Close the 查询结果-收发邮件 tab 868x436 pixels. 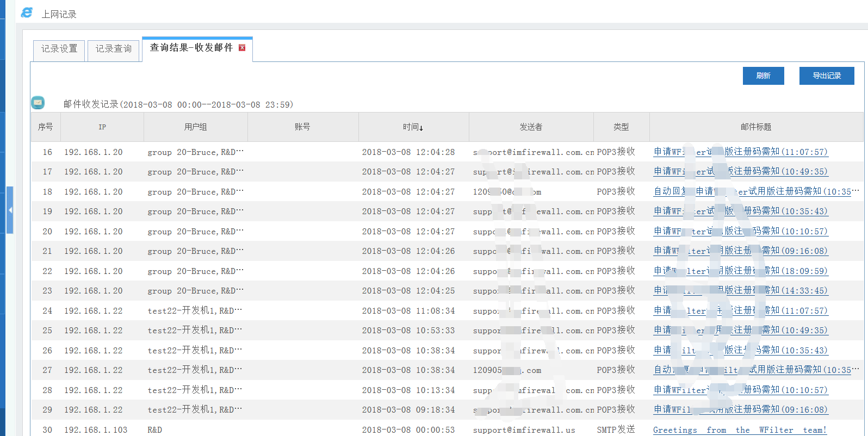click(x=242, y=48)
